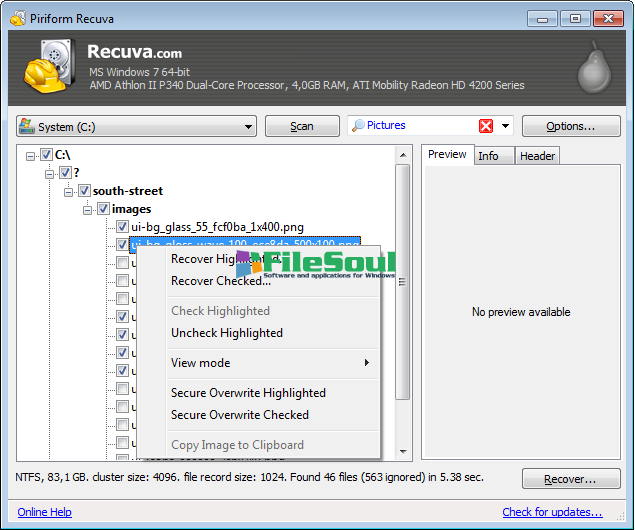Viewport: 635px width, 530px height.
Task: Collapse the south-street tree node
Action: click(69, 191)
